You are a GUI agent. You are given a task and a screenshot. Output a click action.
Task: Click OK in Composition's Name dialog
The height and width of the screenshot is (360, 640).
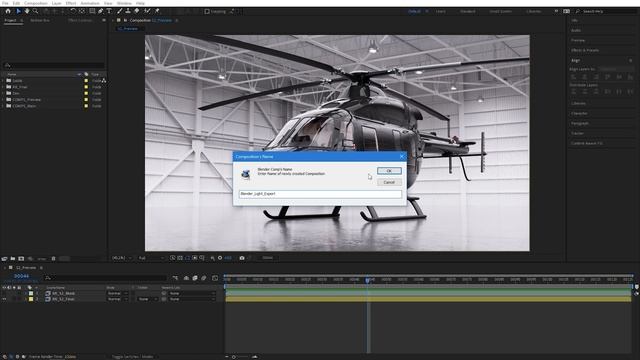pyautogui.click(x=389, y=171)
